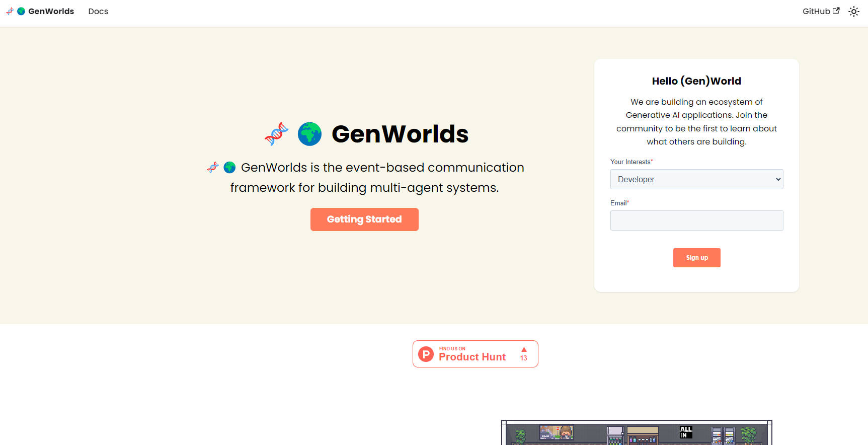The width and height of the screenshot is (868, 445).
Task: Click the globe emoji beside GenWorlds heading
Action: coord(309,134)
